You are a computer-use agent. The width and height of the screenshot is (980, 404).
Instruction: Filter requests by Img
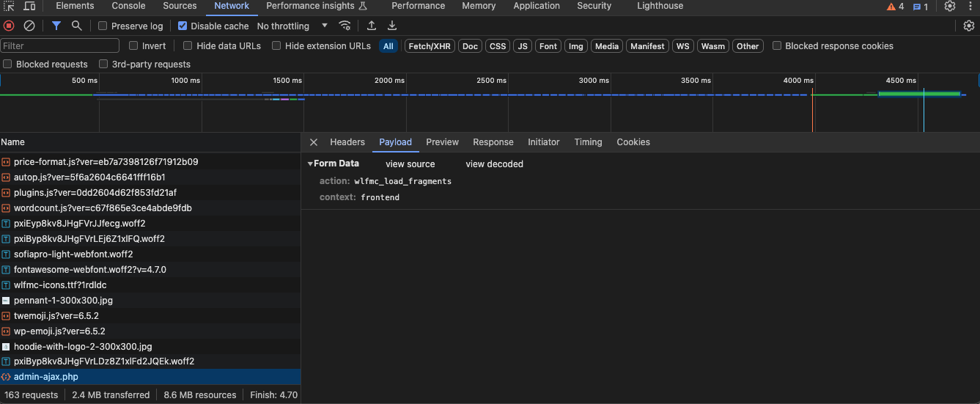576,46
